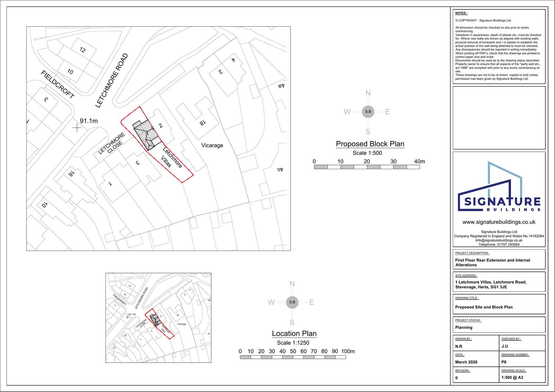Viewport: 555px width, 392px height.
Task: Select the Location Plan title text
Action: point(294,333)
